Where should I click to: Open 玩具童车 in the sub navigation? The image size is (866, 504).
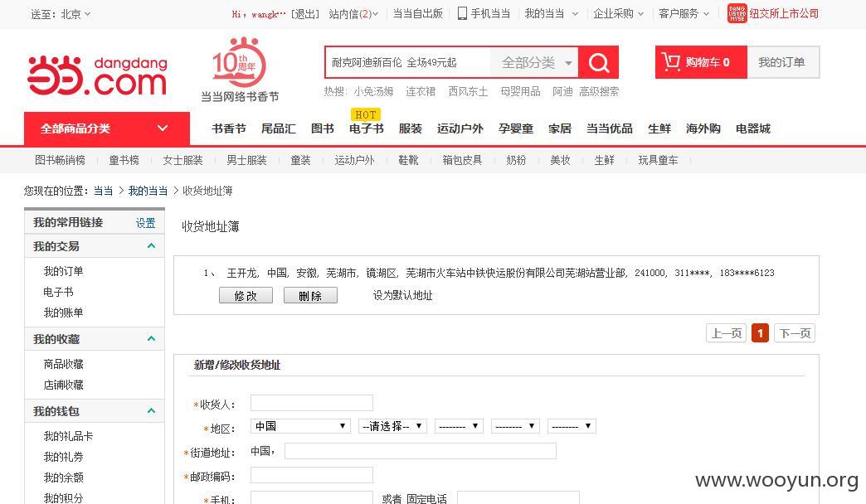659,160
